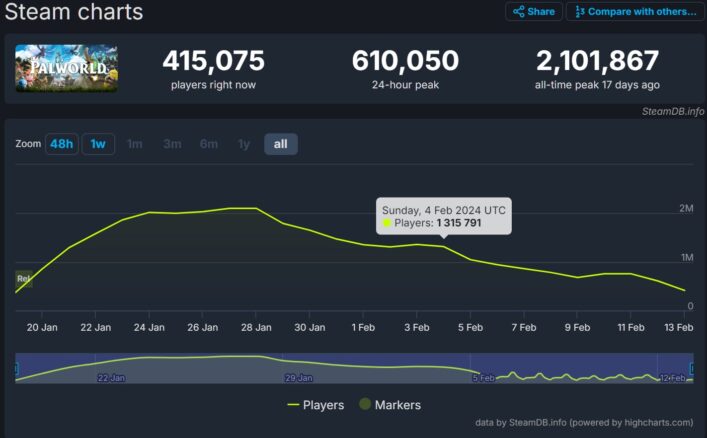Click 29 Jan in the navigator timeline
This screenshot has width=707, height=438.
[298, 378]
